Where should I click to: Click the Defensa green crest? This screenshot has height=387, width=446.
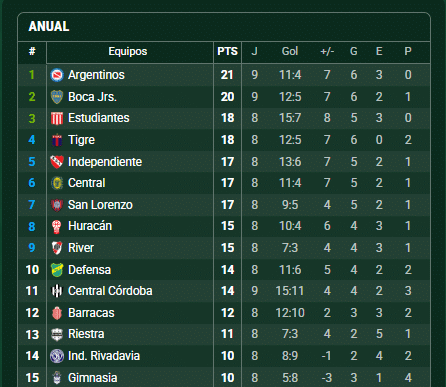click(x=57, y=270)
